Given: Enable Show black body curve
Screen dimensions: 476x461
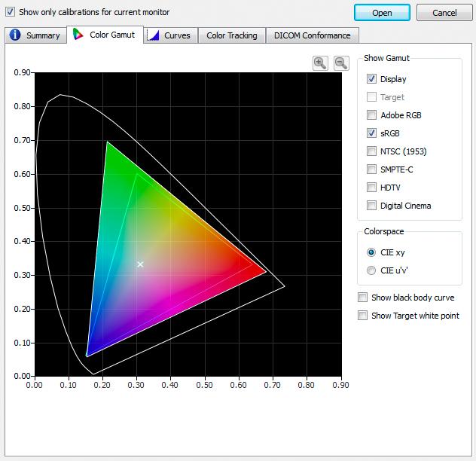Looking at the screenshot, I should pos(362,298).
